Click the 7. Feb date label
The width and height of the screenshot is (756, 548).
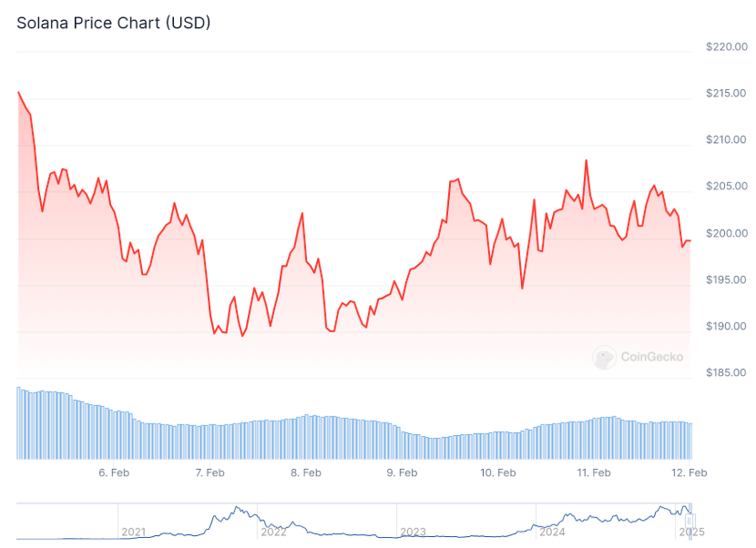[209, 472]
